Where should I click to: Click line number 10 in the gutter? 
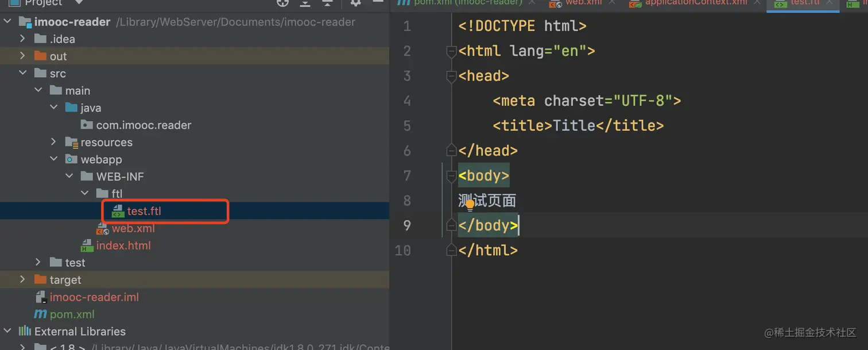point(403,251)
